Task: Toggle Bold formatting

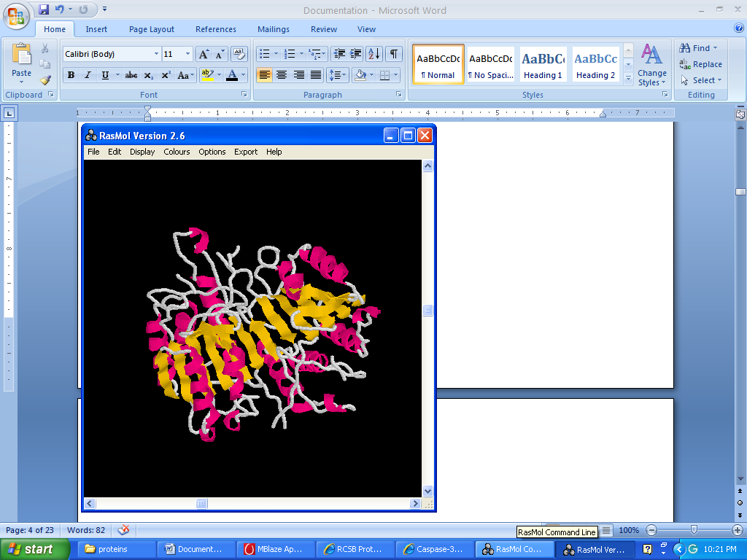Action: tap(71, 75)
